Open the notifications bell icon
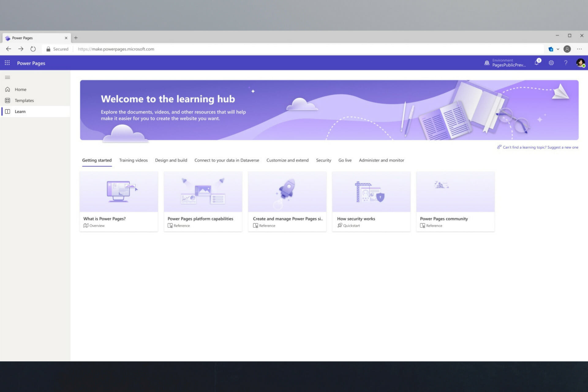 coord(537,62)
